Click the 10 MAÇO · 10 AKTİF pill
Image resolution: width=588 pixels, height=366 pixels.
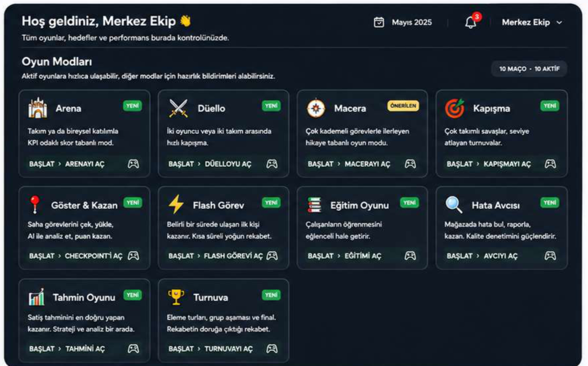click(529, 69)
